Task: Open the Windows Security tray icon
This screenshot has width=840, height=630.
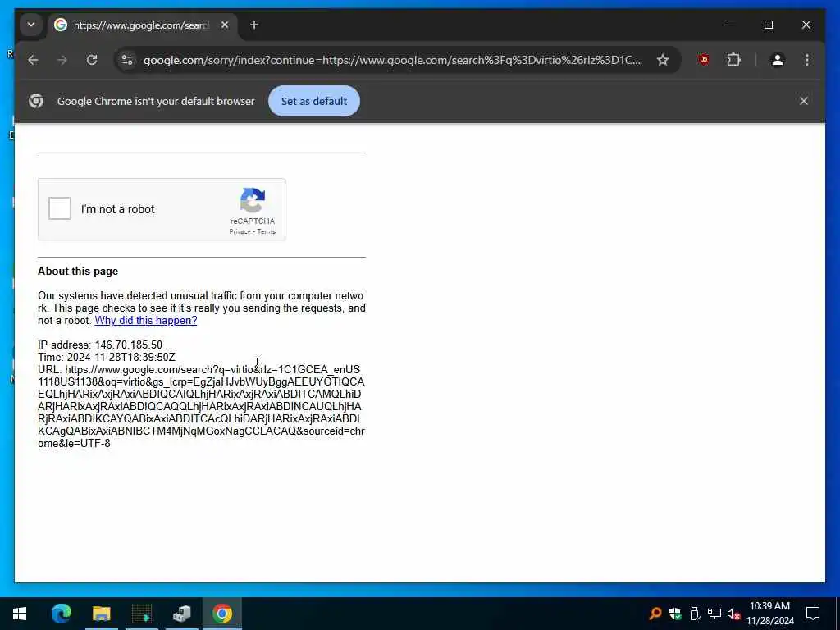Action: 675,614
